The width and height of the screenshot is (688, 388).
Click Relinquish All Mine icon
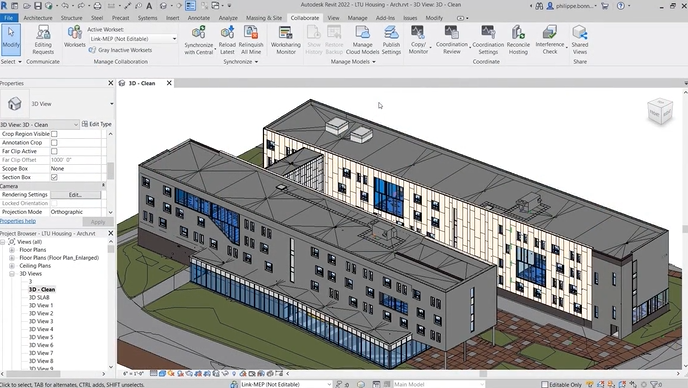point(251,32)
